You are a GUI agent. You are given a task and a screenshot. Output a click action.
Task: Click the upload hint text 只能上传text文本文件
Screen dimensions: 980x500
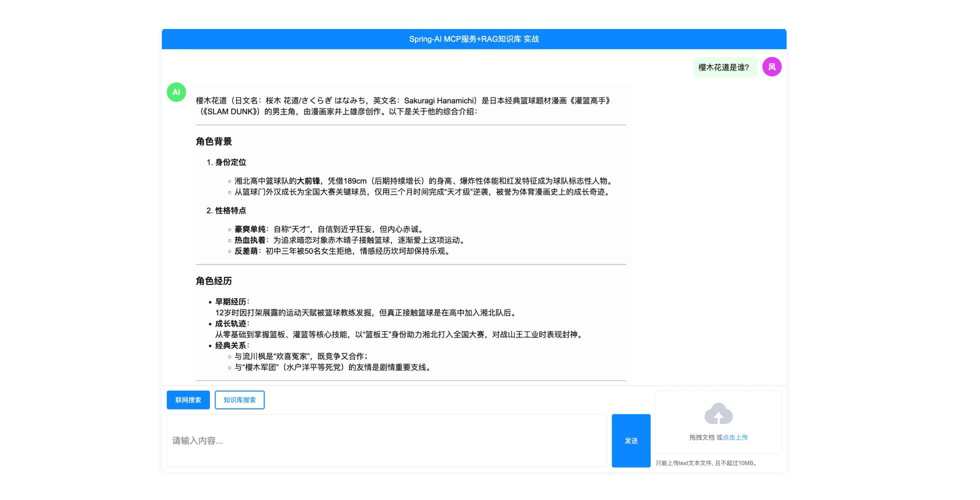(x=707, y=463)
